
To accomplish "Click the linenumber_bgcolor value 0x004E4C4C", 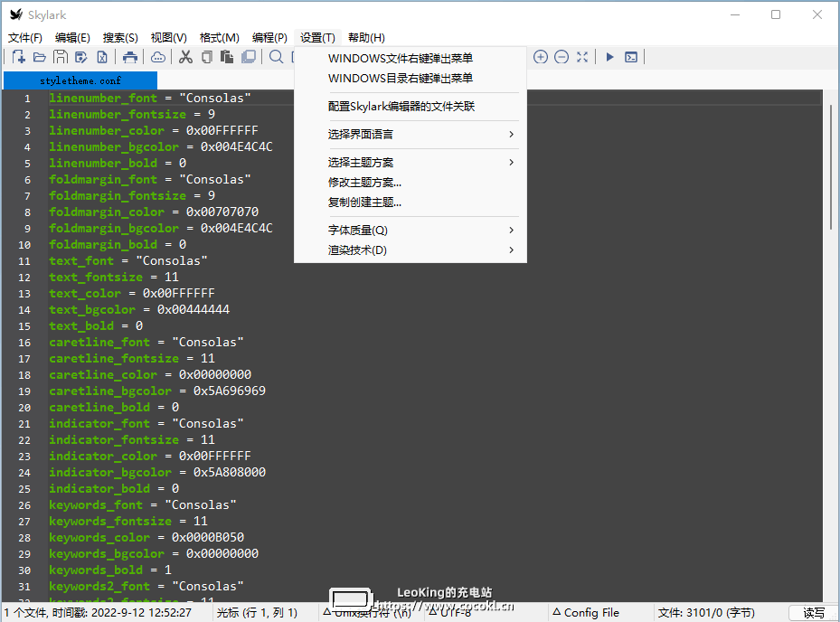I will tap(237, 146).
